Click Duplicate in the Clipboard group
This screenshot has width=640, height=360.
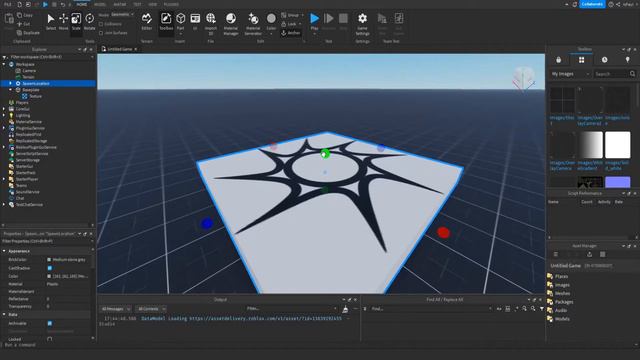pyautogui.click(x=29, y=33)
